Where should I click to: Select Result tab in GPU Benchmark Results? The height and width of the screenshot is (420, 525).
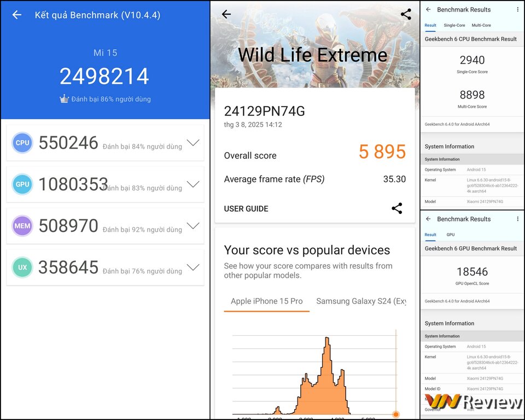tap(430, 235)
